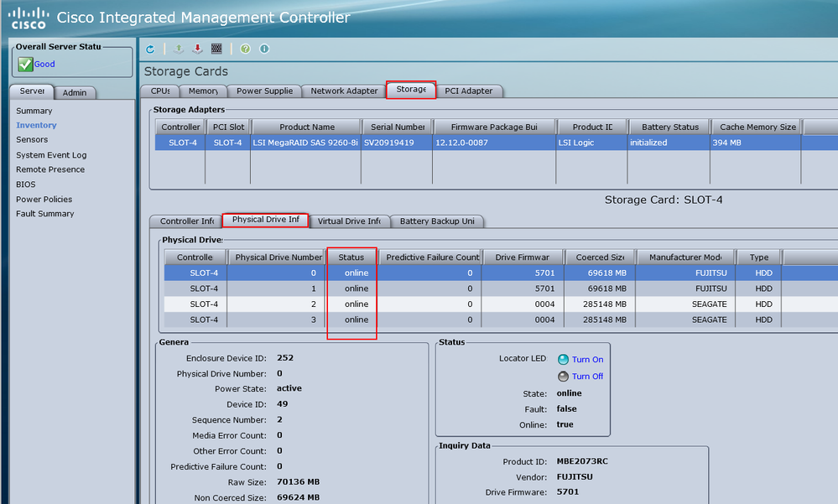Switch to the PCI Adapters tab
The height and width of the screenshot is (504, 838).
pyautogui.click(x=469, y=91)
